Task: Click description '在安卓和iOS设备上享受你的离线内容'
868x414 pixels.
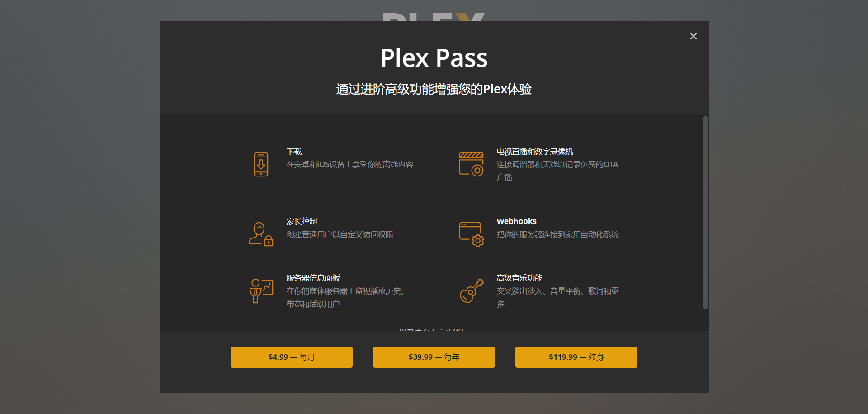Action: (350, 165)
